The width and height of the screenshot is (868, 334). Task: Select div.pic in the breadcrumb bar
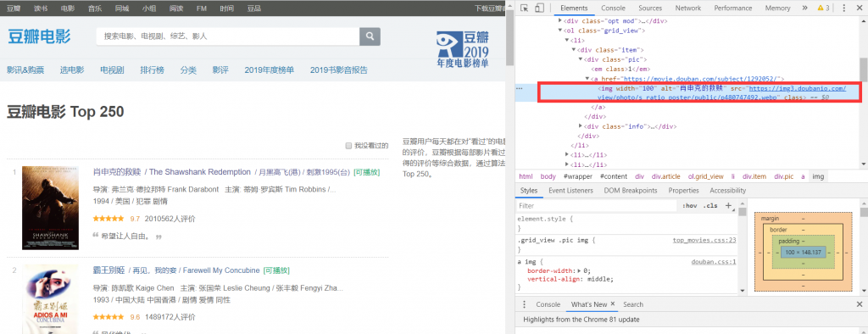(x=783, y=176)
